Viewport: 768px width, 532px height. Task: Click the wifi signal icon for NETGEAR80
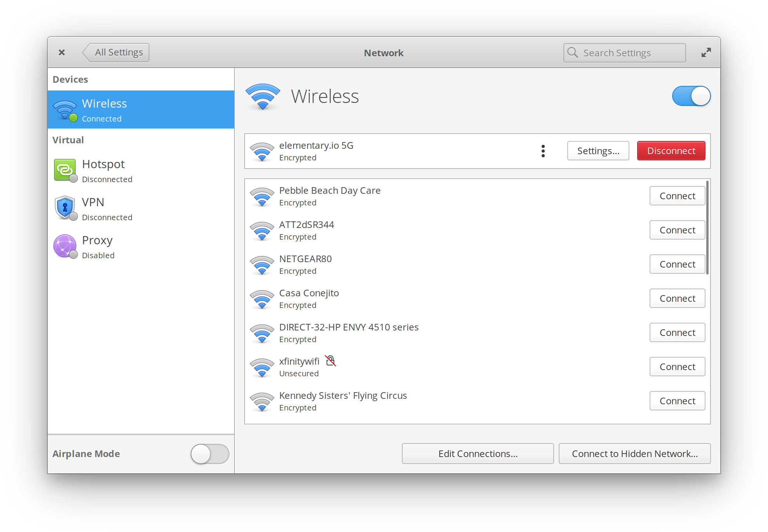262,265
